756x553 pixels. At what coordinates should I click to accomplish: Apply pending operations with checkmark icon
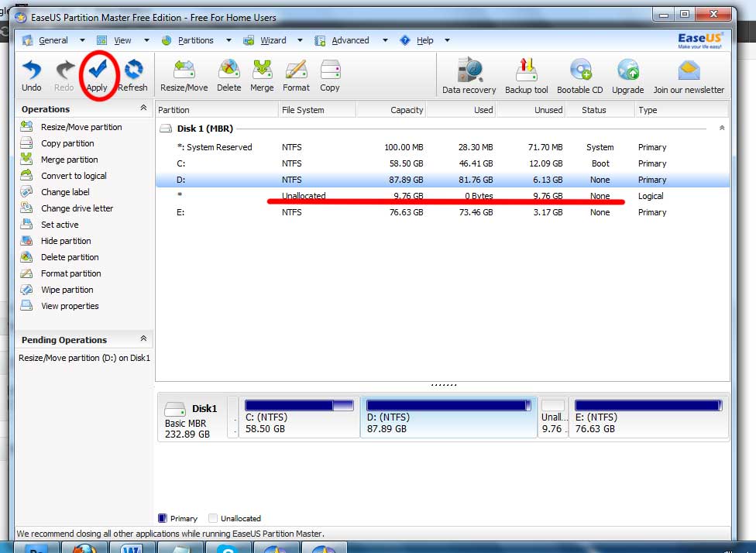(x=98, y=75)
